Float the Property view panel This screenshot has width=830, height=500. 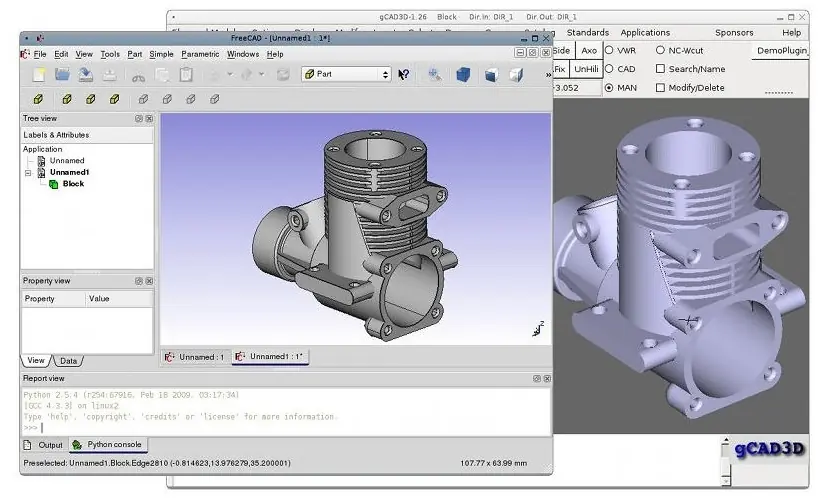[139, 281]
